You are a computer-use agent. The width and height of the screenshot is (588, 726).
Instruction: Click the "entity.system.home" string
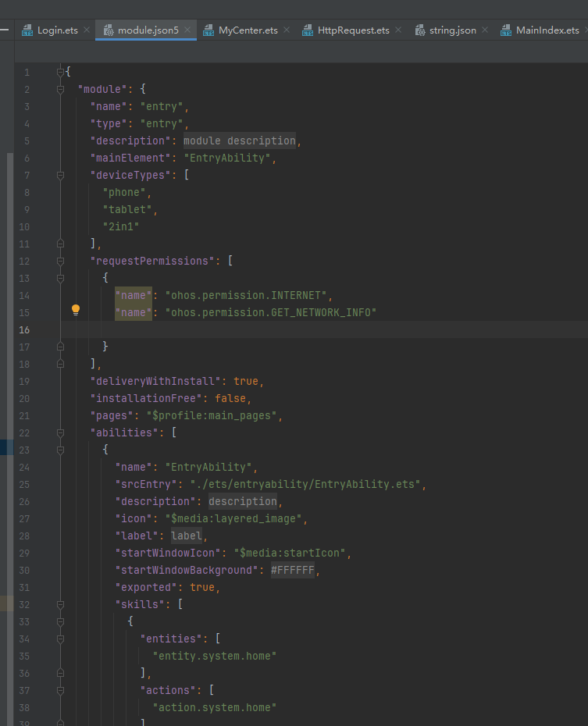pyautogui.click(x=215, y=656)
